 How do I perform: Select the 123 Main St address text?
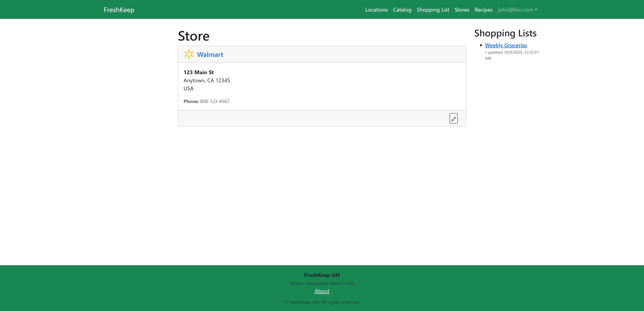click(198, 72)
